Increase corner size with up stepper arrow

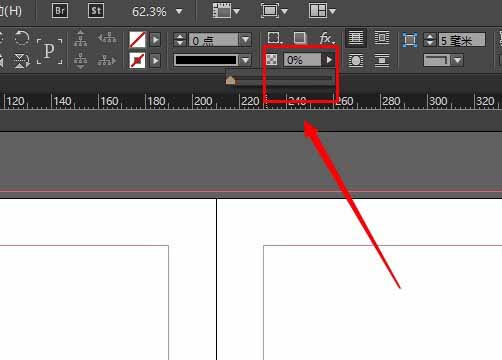(x=430, y=36)
